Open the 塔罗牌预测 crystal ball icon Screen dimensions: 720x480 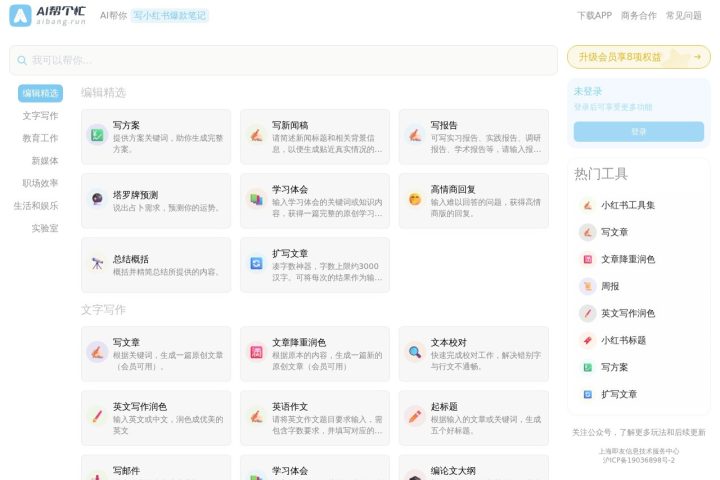pyautogui.click(x=97, y=199)
